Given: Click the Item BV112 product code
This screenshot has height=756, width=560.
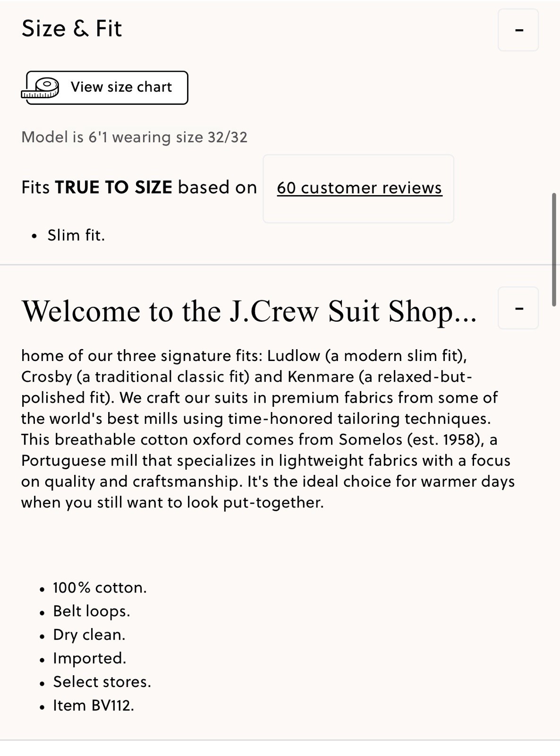Looking at the screenshot, I should [x=93, y=705].
